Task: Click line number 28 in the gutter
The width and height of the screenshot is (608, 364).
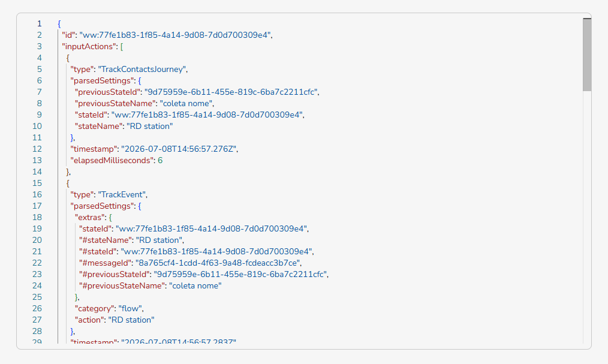Action: point(37,331)
